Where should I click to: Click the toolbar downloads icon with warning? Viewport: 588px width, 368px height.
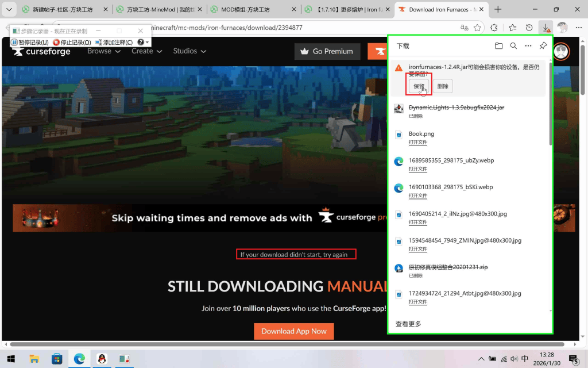546,28
